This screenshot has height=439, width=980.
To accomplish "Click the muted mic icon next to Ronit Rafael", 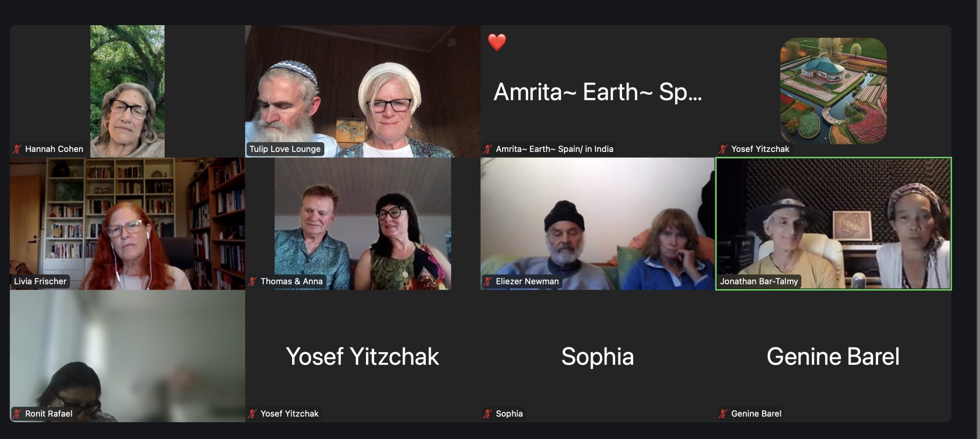I will pyautogui.click(x=17, y=413).
